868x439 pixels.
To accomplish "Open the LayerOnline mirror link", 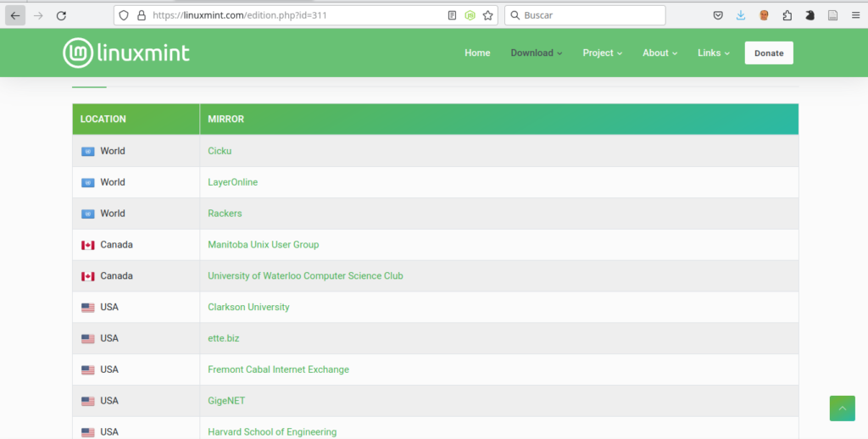I will pyautogui.click(x=232, y=182).
